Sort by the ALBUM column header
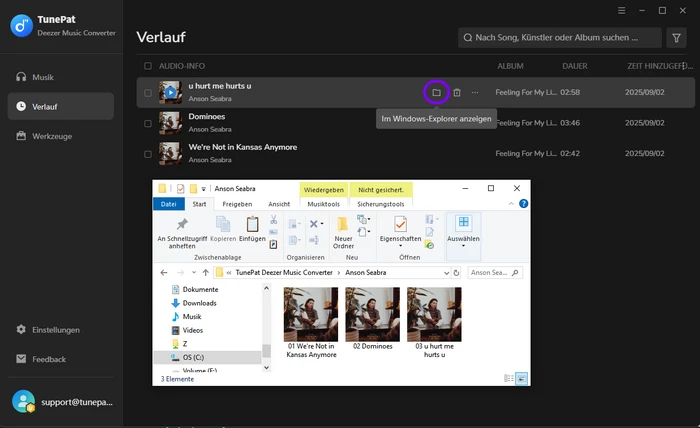Viewport: 700px width, 428px height. coord(510,66)
